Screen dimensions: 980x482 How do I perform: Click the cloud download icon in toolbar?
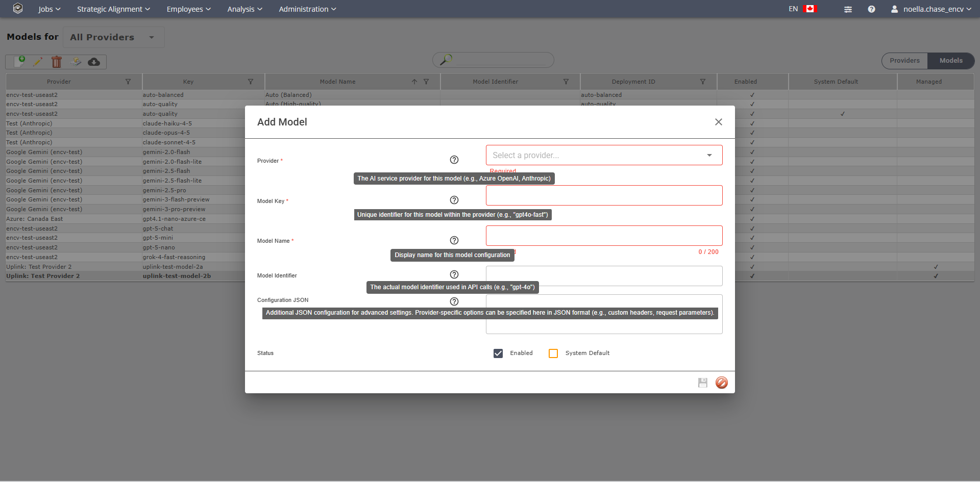tap(94, 62)
